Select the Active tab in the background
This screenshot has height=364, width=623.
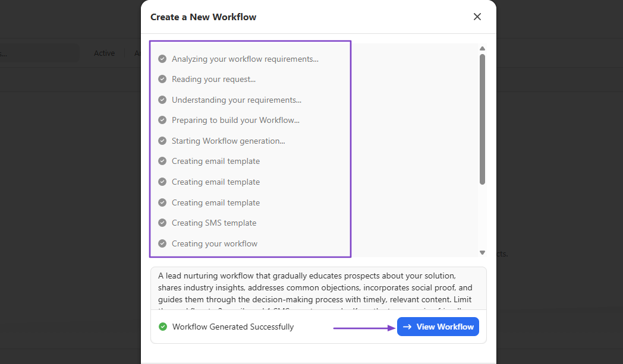(104, 53)
